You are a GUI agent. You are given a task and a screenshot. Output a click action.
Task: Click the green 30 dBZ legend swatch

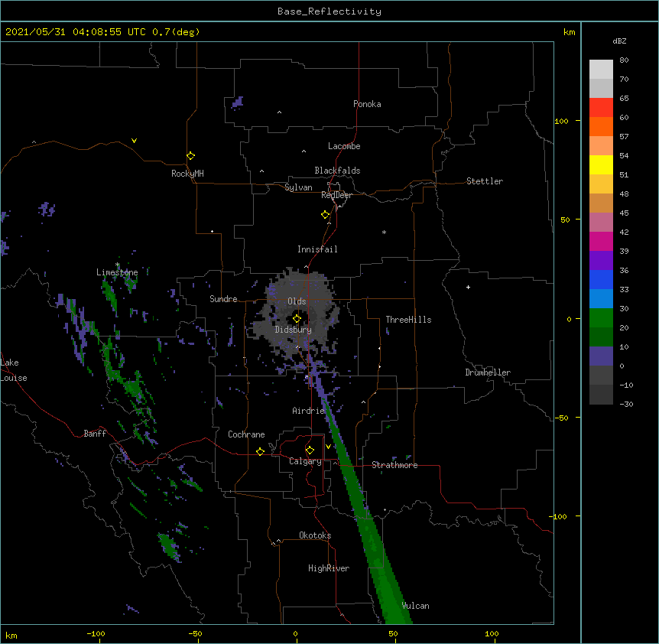click(601, 318)
